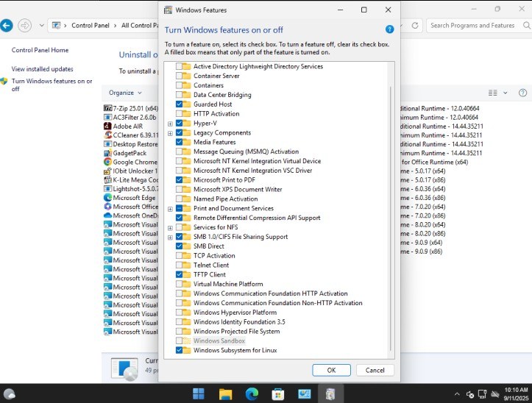Viewport: 532px width, 403px height.
Task: Open View installed updates link
Action: click(43, 69)
